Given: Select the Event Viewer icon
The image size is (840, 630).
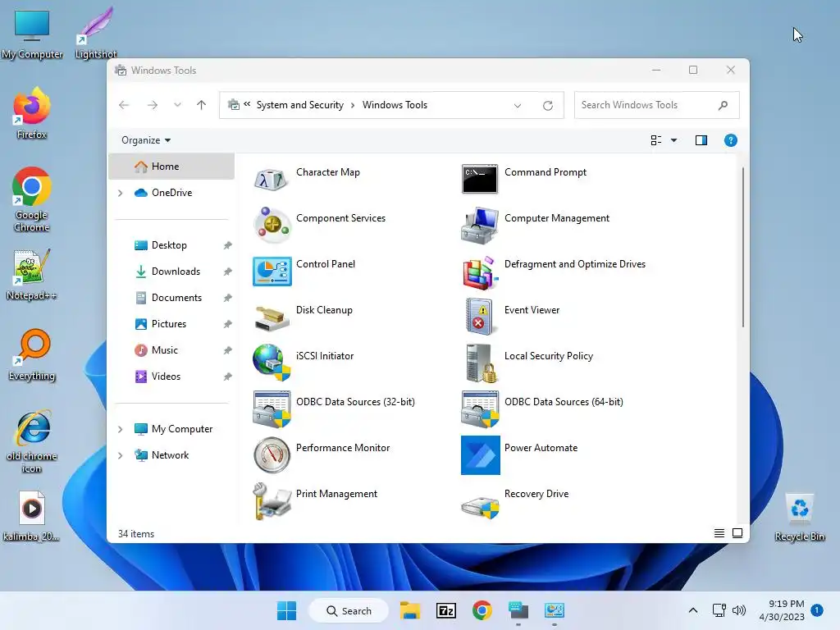Looking at the screenshot, I should [479, 317].
